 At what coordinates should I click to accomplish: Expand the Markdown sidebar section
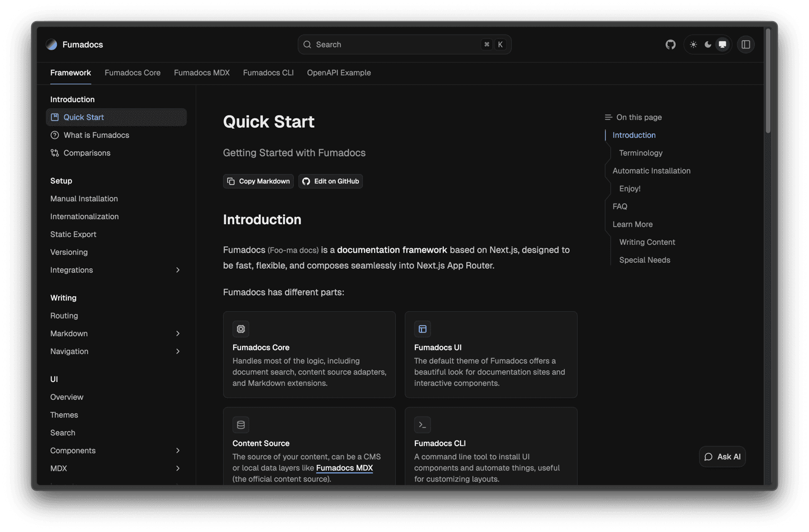[x=178, y=333]
